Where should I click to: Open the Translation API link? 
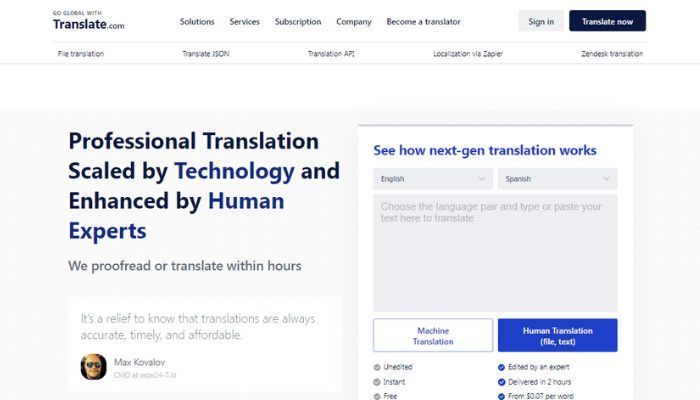click(331, 54)
